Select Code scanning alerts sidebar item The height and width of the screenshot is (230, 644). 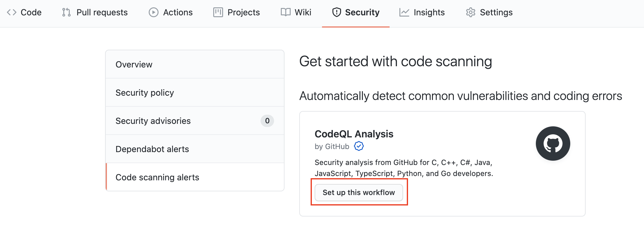point(195,177)
